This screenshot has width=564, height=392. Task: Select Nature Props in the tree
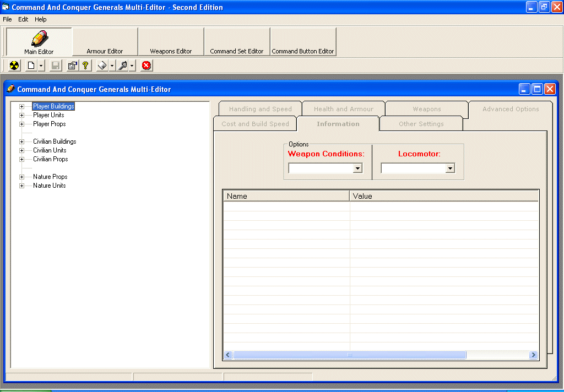[50, 177]
